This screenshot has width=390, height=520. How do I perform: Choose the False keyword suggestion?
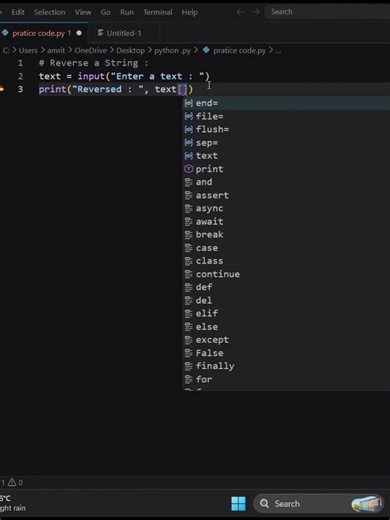click(286, 353)
